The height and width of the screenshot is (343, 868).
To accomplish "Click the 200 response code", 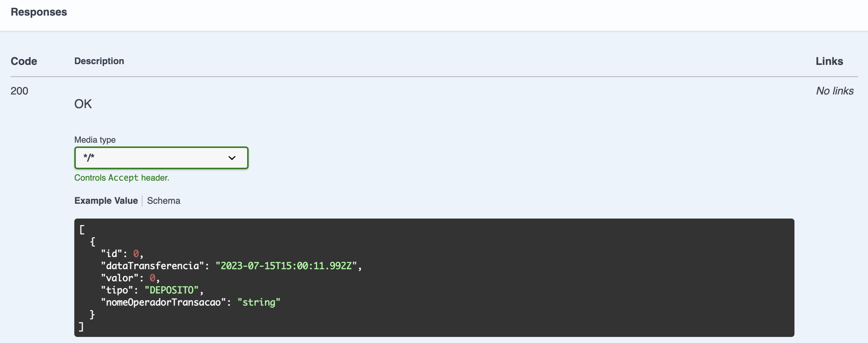I will pos(20,91).
